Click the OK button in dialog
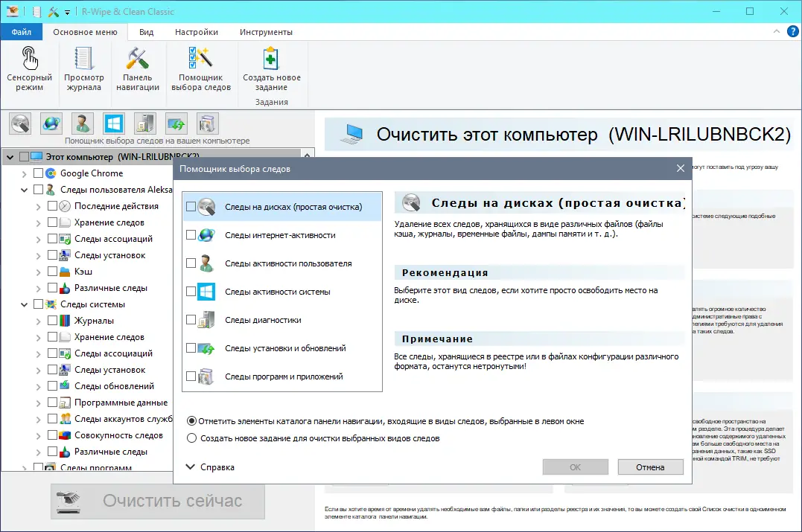This screenshot has width=802, height=532. click(576, 467)
